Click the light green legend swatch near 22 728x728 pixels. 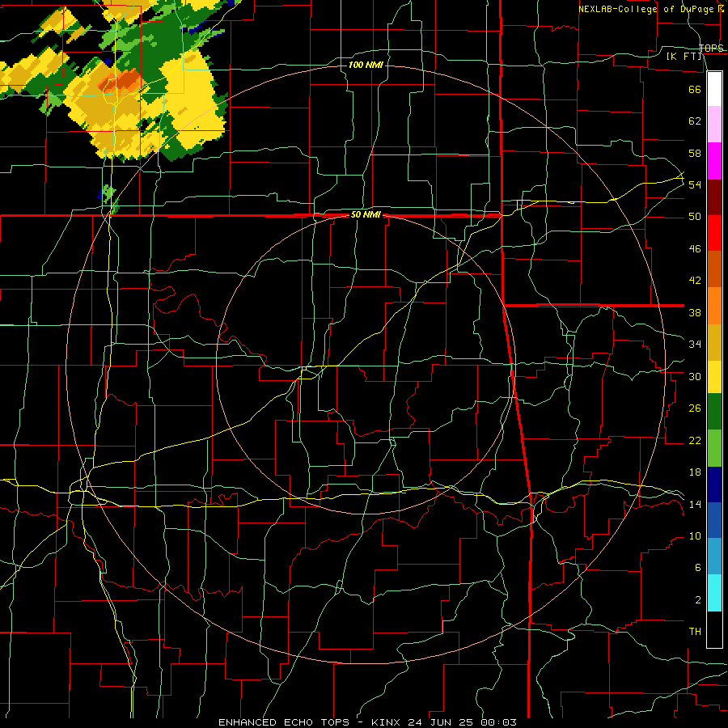pos(714,448)
